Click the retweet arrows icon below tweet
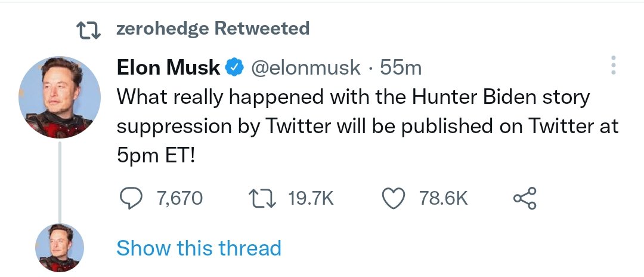Image resolution: width=644 pixels, height=277 pixels. (262, 198)
